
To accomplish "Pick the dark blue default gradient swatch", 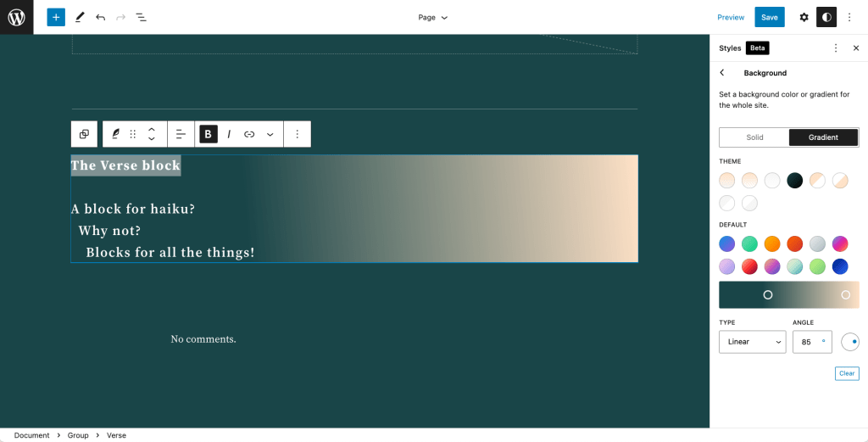I will 840,266.
